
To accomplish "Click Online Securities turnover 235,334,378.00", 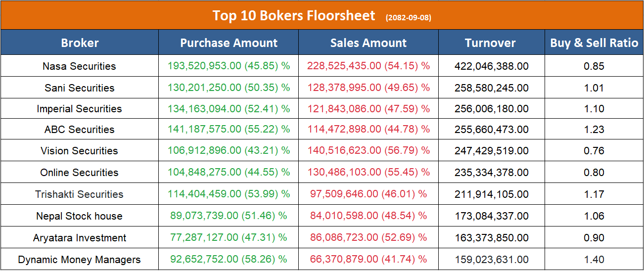I will click(x=491, y=173).
